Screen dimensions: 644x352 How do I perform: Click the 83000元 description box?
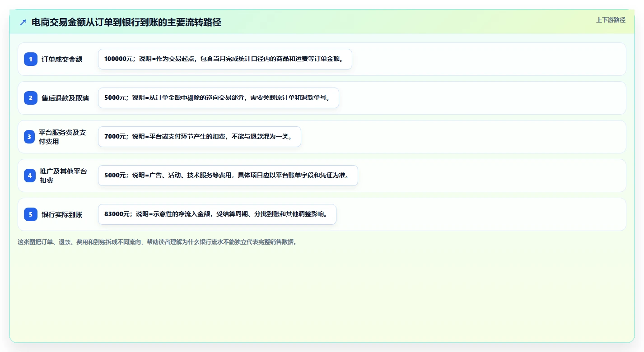217,214
